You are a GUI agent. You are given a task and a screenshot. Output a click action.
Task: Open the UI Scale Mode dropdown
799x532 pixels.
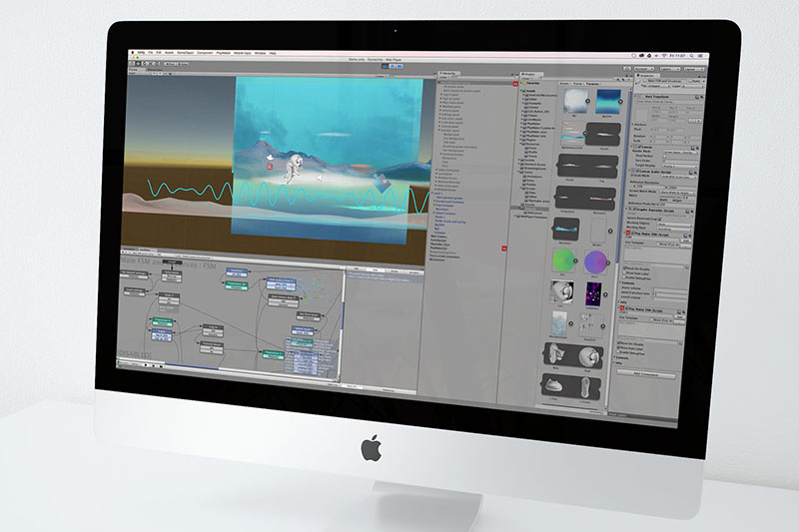coord(679,177)
